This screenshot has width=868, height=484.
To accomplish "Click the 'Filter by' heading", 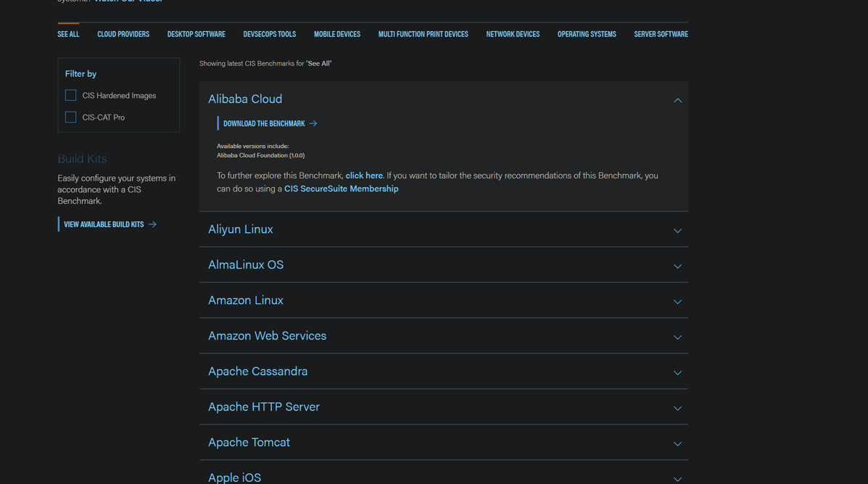I will tap(80, 74).
